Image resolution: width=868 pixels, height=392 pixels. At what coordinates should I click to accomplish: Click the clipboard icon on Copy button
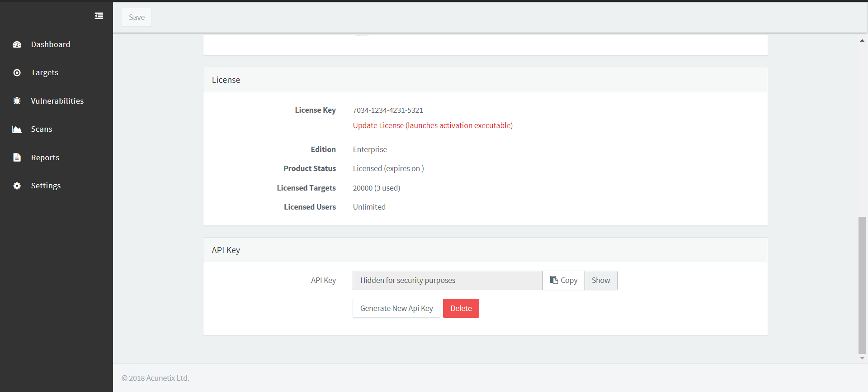point(553,280)
